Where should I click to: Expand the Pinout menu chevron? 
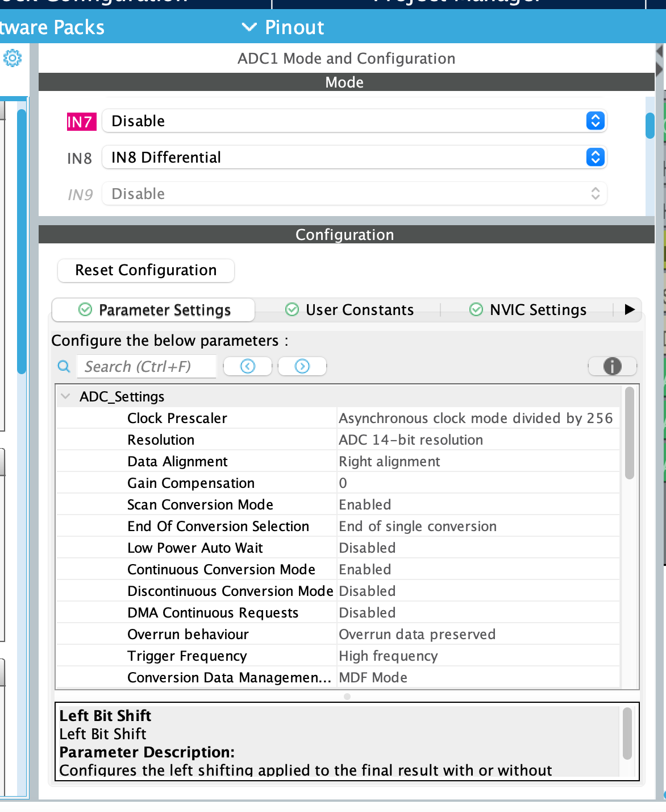tap(249, 27)
